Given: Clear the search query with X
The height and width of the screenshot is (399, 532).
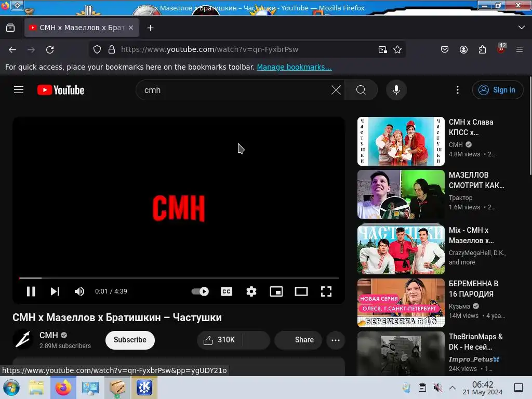Looking at the screenshot, I should [336, 90].
